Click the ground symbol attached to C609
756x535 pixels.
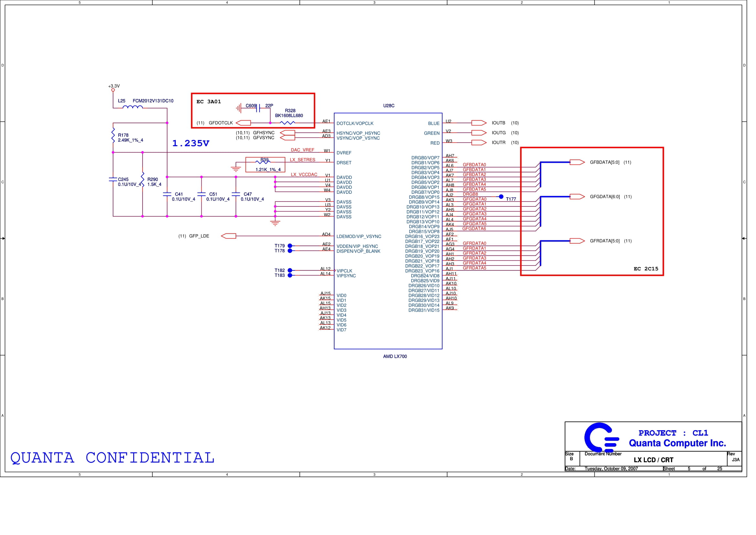tap(239, 108)
